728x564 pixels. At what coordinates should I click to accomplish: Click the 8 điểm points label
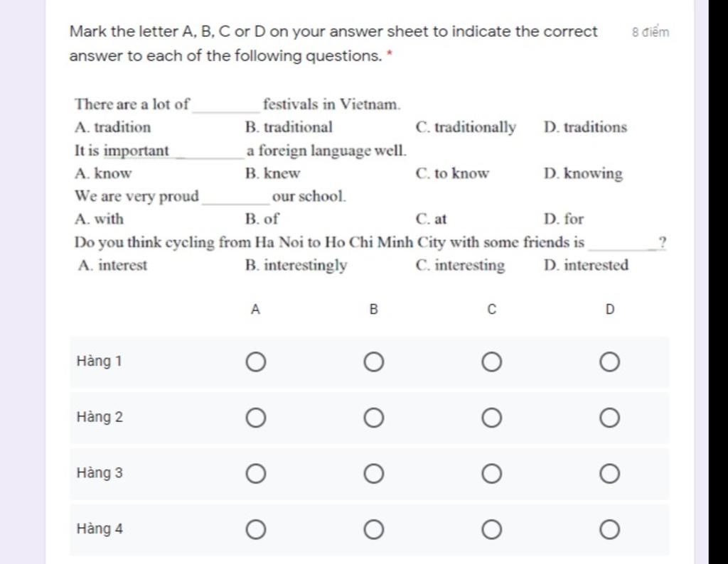(x=651, y=32)
